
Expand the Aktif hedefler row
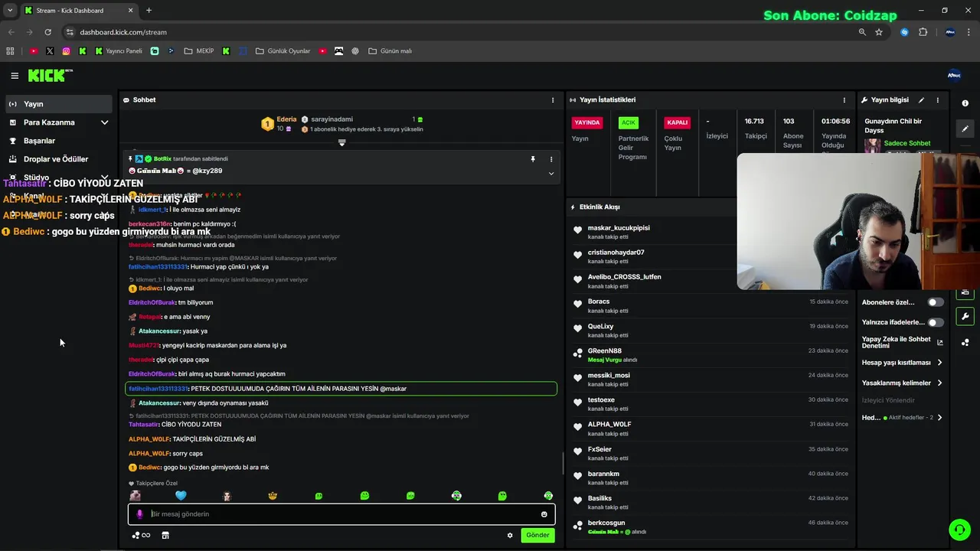click(x=902, y=418)
